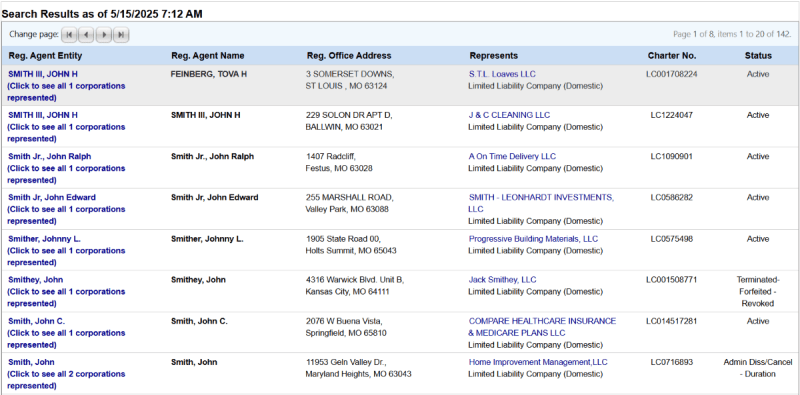Select address 1905 State Road 00
This screenshot has width=800, height=395.
pyautogui.click(x=343, y=239)
